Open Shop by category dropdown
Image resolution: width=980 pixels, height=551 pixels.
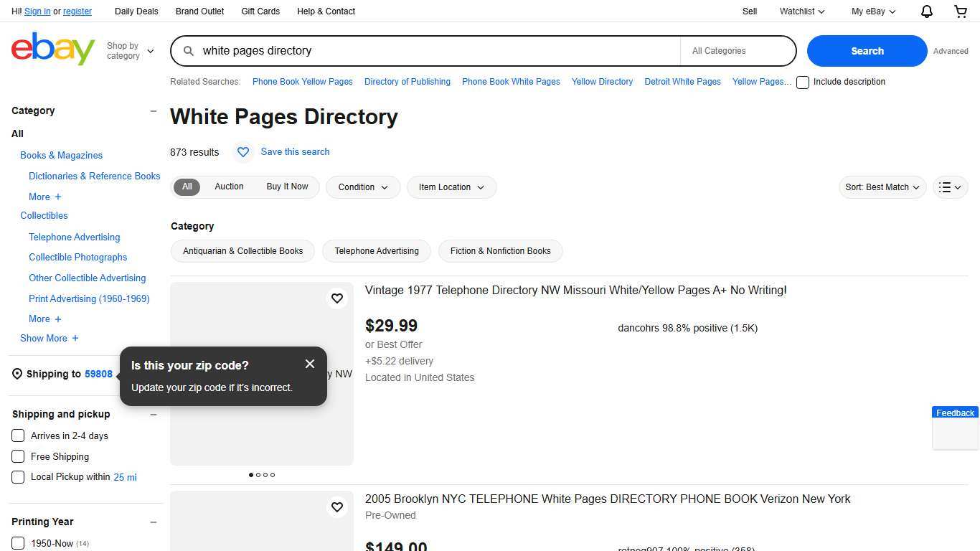pyautogui.click(x=130, y=50)
